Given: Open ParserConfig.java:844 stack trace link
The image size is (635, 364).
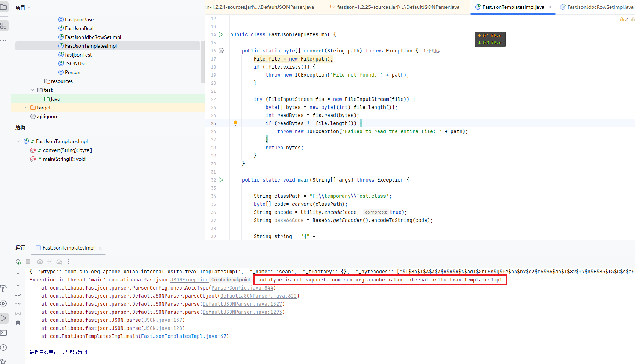Looking at the screenshot, I should point(242,288).
